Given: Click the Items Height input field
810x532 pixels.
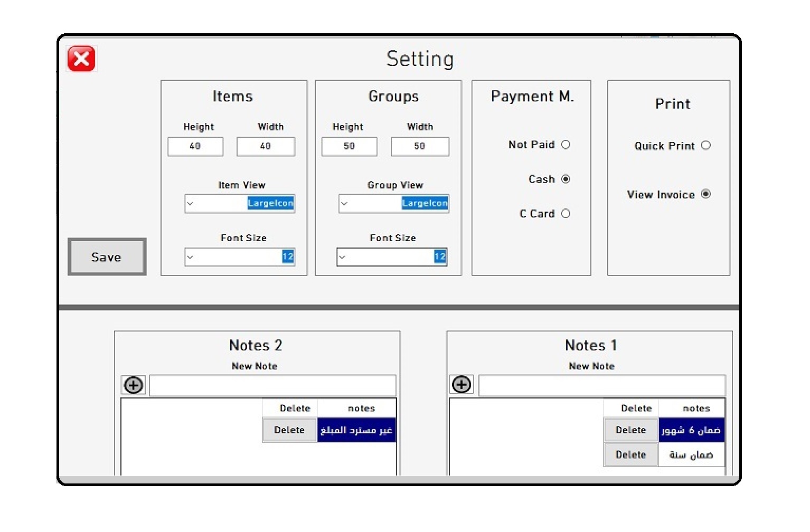Looking at the screenshot, I should pyautogui.click(x=195, y=146).
